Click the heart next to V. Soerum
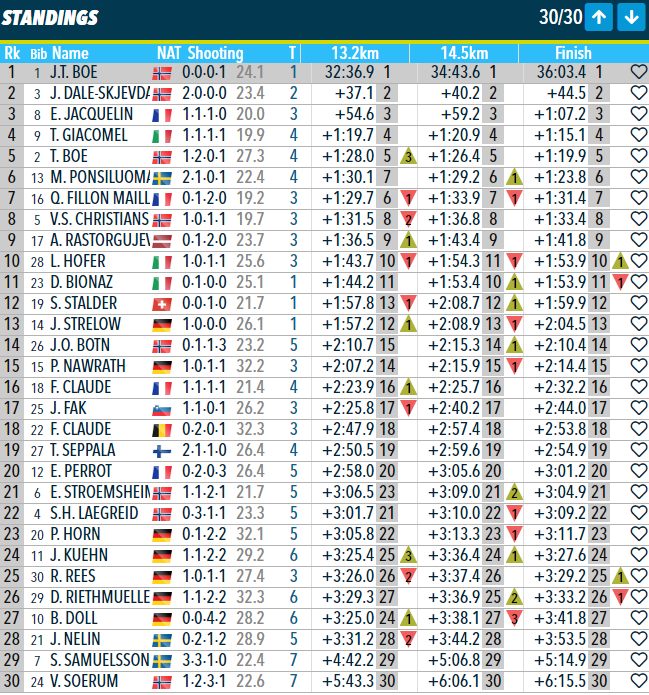Viewport: 649px width, 695px height. coord(639,681)
